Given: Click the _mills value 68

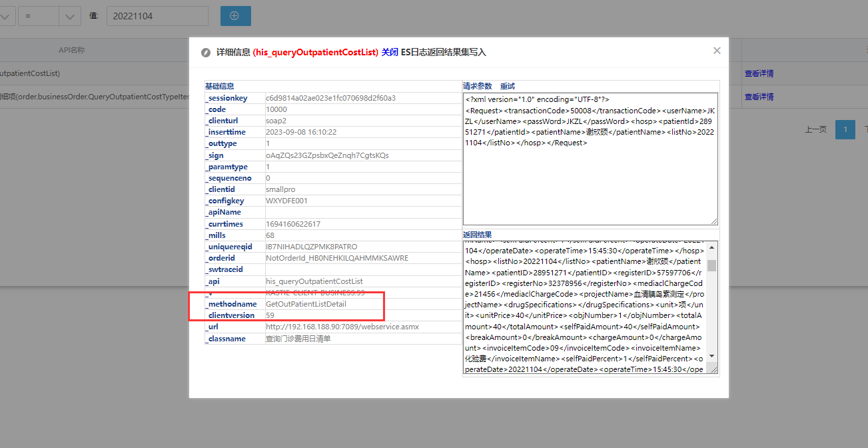Looking at the screenshot, I should tap(270, 235).
